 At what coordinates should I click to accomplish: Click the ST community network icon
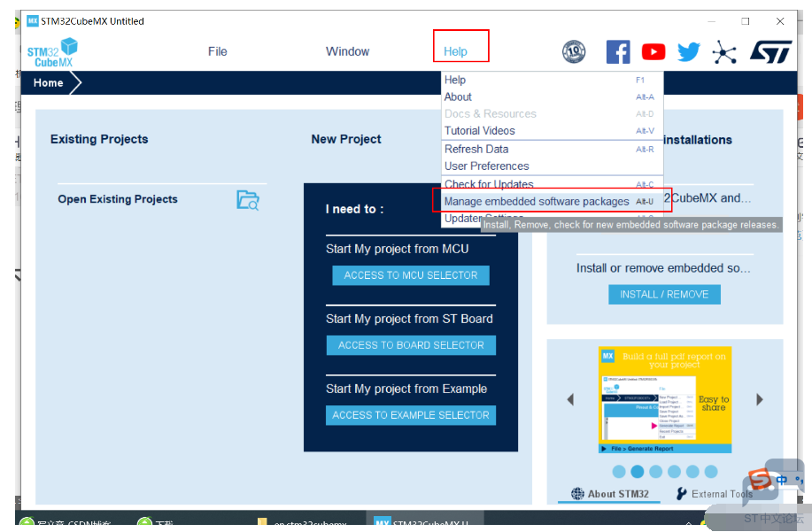coord(724,51)
